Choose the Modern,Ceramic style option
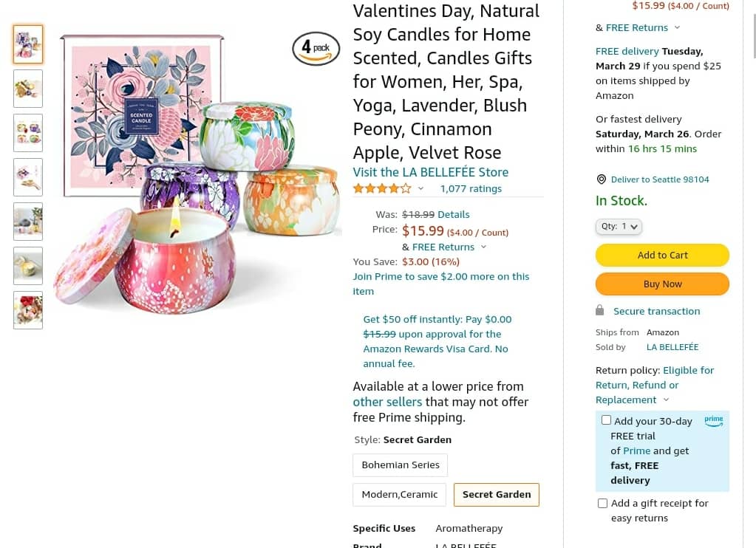756x548 pixels. 400,495
